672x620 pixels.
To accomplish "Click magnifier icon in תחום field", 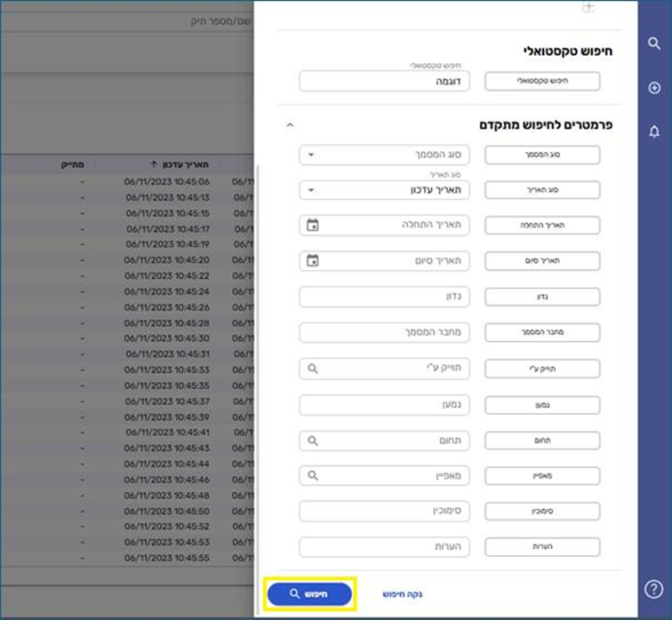I will (312, 440).
